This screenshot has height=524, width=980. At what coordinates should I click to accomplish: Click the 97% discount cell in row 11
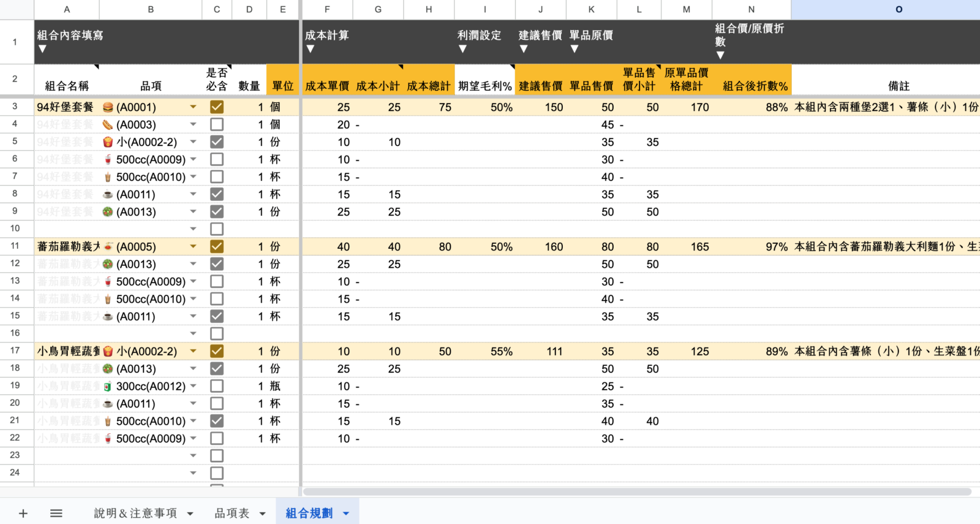(x=752, y=246)
